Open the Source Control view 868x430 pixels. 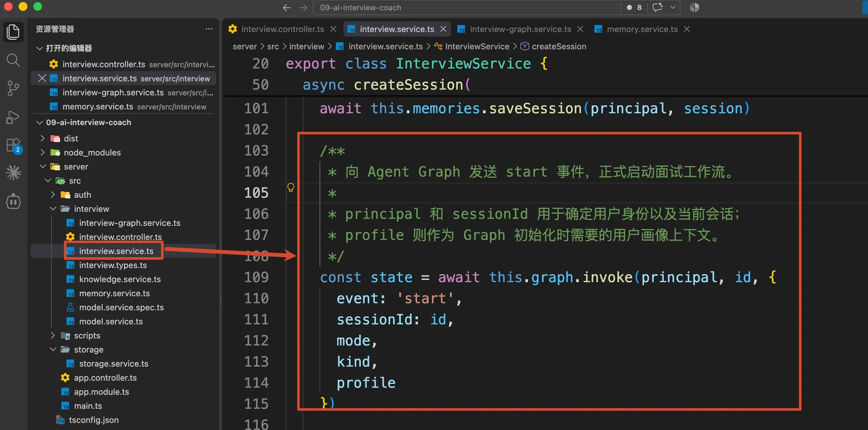[x=13, y=88]
